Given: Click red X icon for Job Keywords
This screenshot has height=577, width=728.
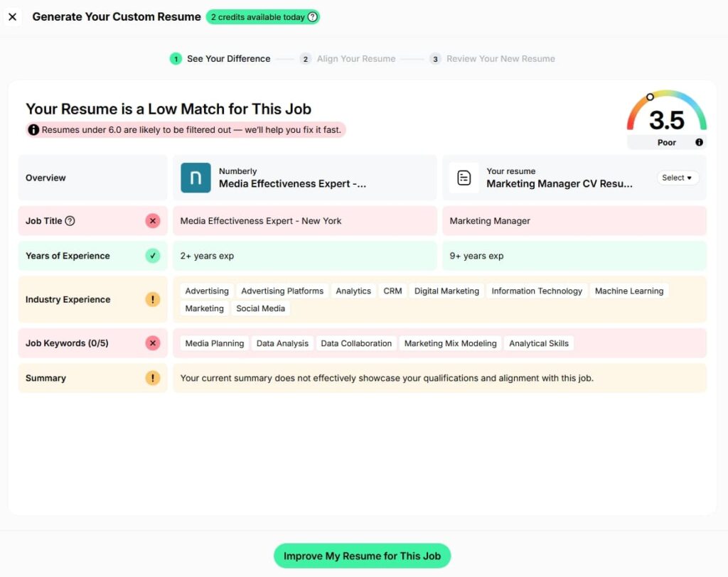Looking at the screenshot, I should pyautogui.click(x=153, y=343).
